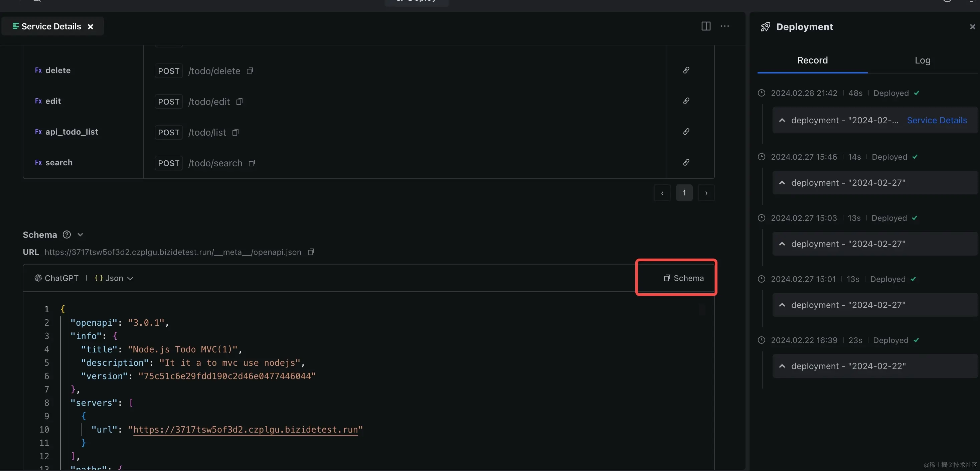
Task: Go to the next page with the arrow
Action: click(x=706, y=193)
